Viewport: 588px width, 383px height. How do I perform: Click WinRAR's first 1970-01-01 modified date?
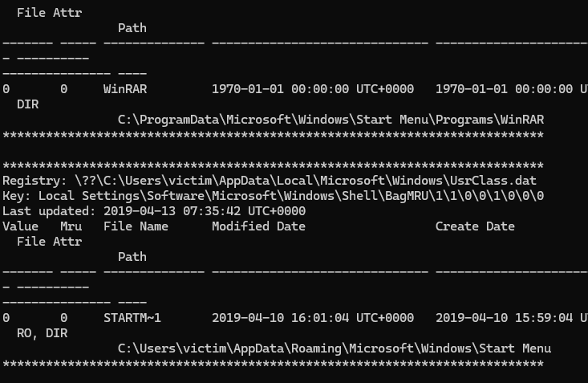(280, 88)
